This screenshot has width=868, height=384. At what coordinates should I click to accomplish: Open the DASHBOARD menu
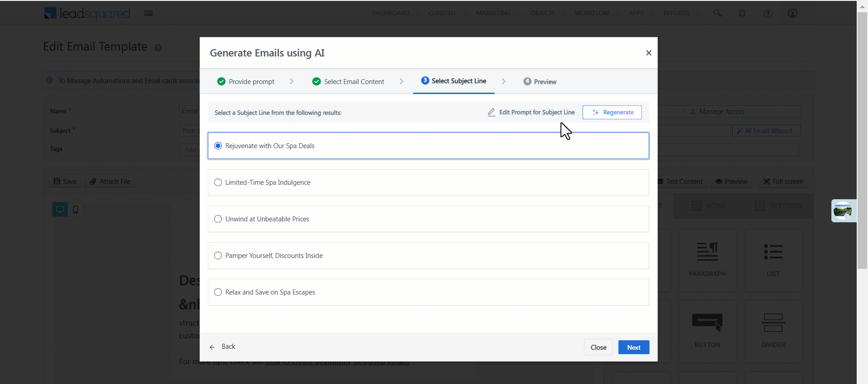tap(391, 13)
